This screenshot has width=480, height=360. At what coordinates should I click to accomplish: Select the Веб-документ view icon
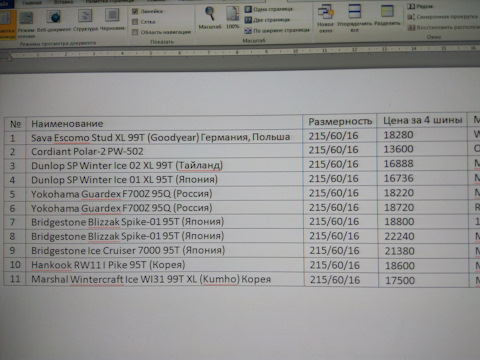click(54, 21)
